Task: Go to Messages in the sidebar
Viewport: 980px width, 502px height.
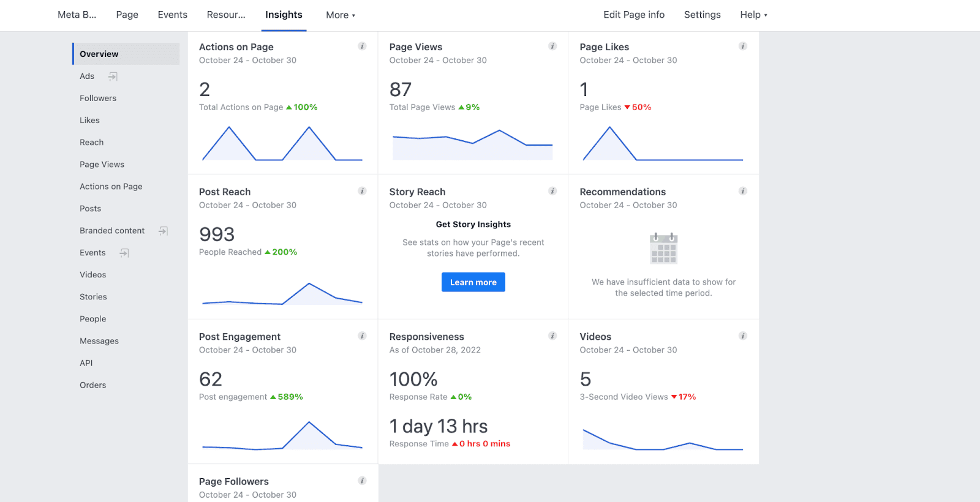Action: 99,341
